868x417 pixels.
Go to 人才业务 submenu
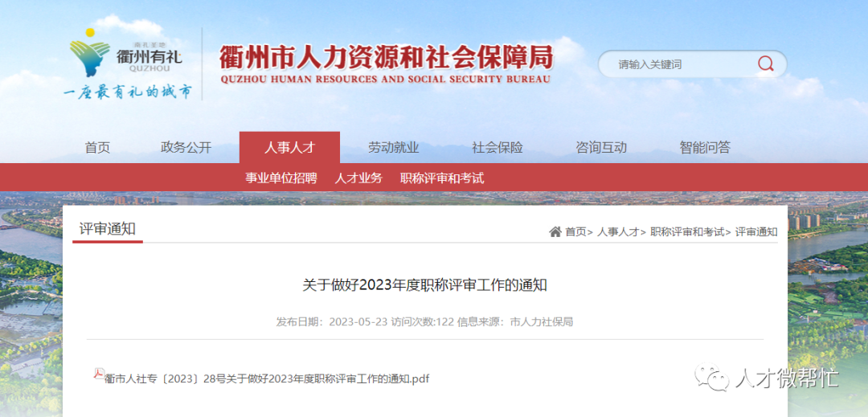358,178
